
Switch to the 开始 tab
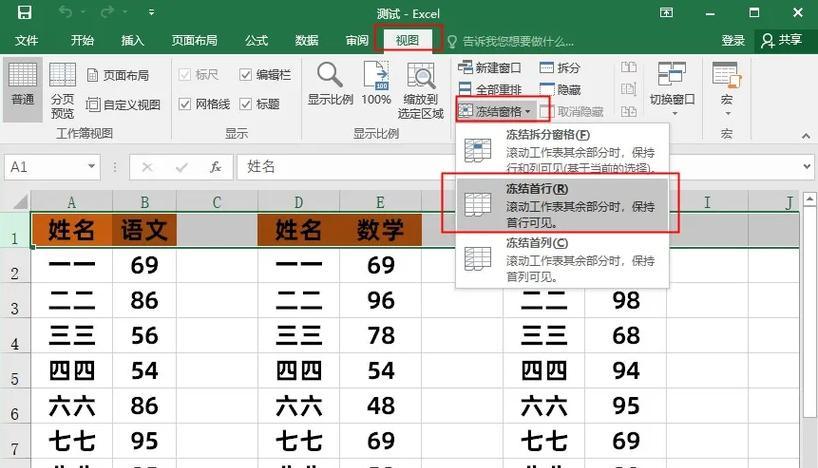pyautogui.click(x=82, y=40)
